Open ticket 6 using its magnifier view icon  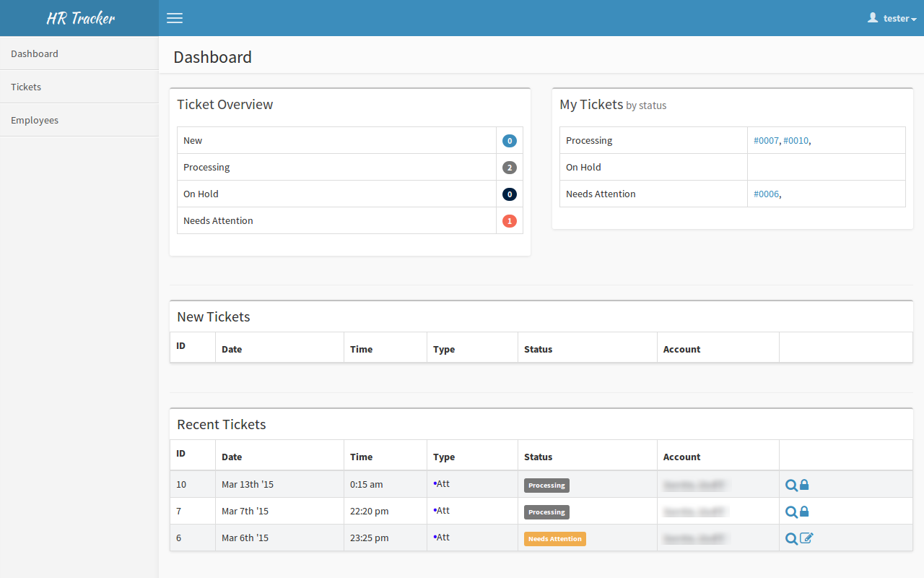(790, 538)
